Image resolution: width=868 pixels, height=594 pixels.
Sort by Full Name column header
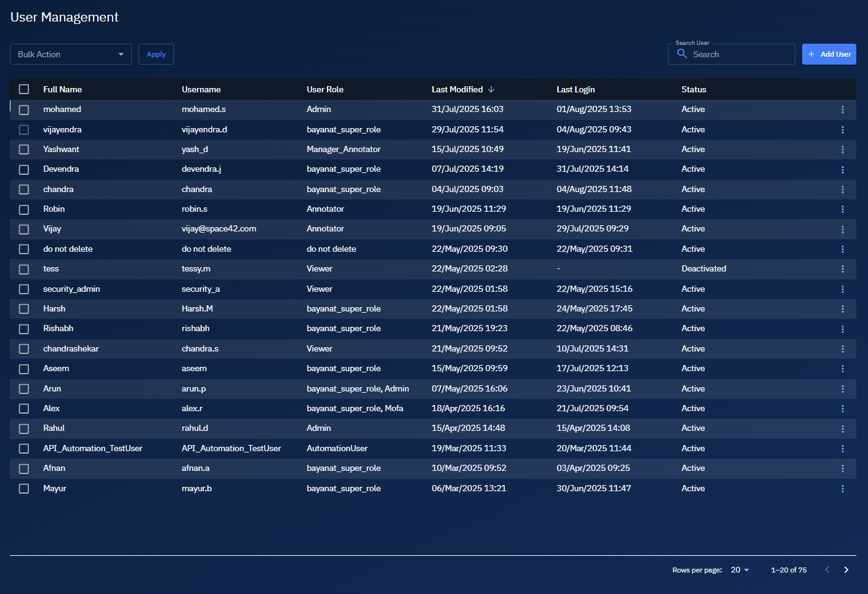(x=62, y=89)
